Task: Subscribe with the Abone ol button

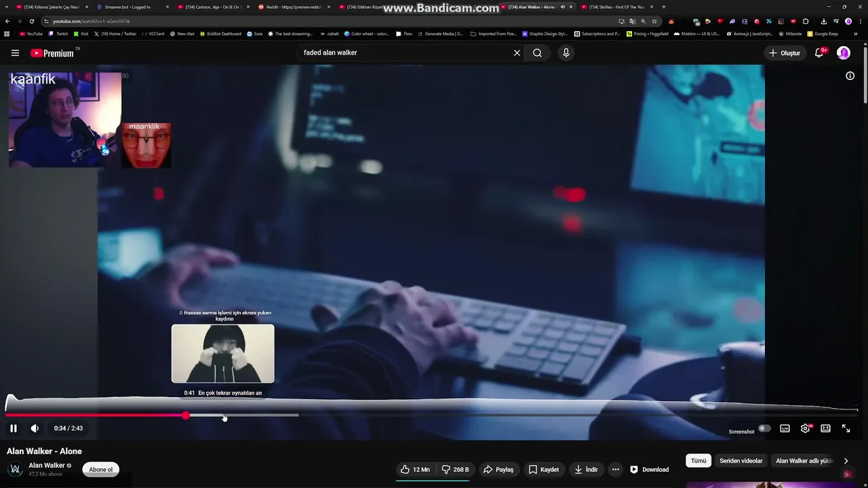Action: pos(101,470)
